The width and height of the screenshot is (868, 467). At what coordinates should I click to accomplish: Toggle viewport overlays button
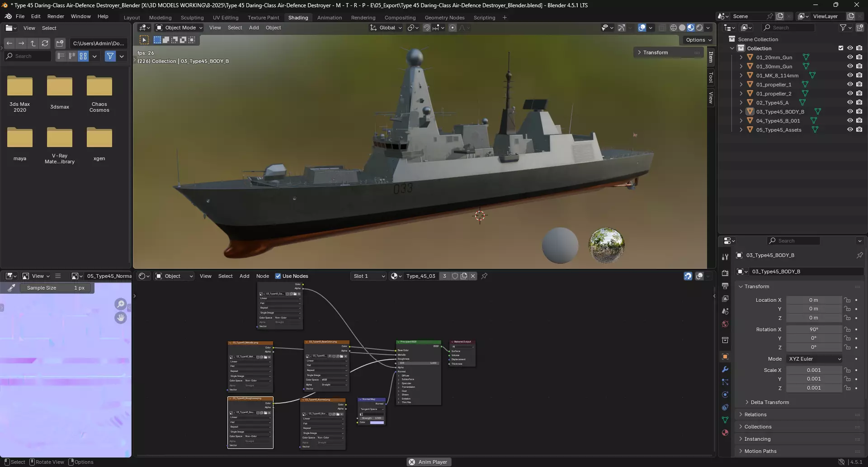[642, 28]
